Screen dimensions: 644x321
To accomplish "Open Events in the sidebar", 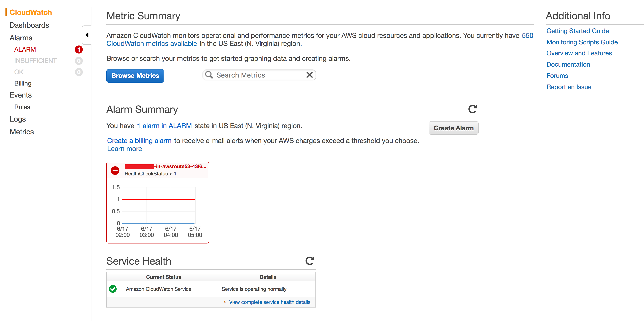I will pos(21,95).
